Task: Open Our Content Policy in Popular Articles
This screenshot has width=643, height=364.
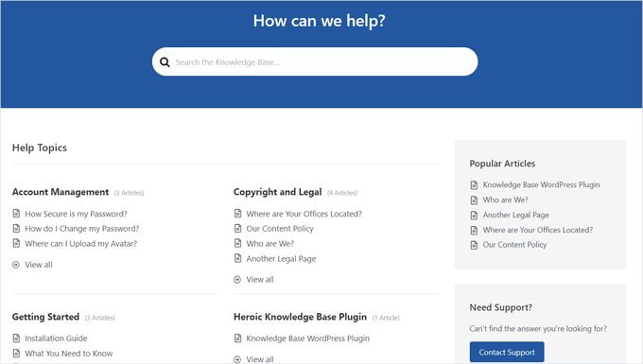Action: click(514, 245)
